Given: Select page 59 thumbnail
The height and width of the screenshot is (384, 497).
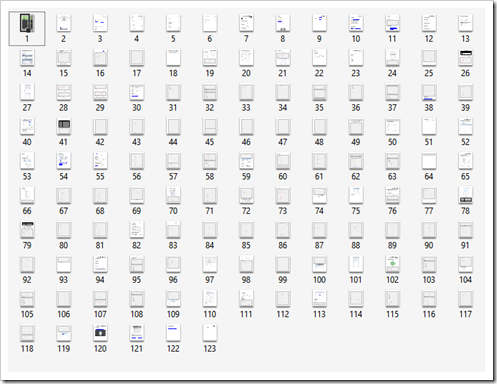Looking at the screenshot, I should point(246,160).
